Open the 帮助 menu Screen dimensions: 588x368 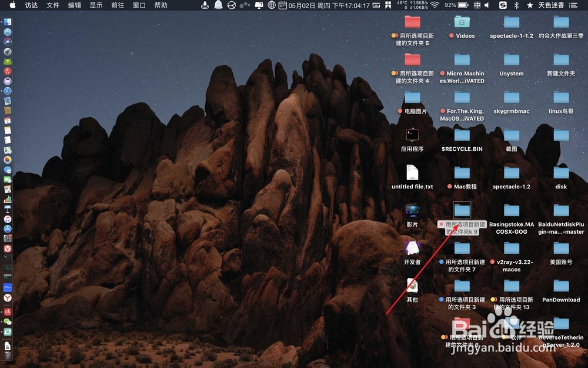coord(161,5)
